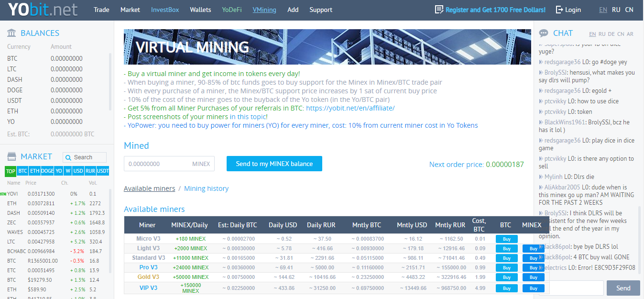Open VMining navigation item
The image size is (644, 299).
264,10
